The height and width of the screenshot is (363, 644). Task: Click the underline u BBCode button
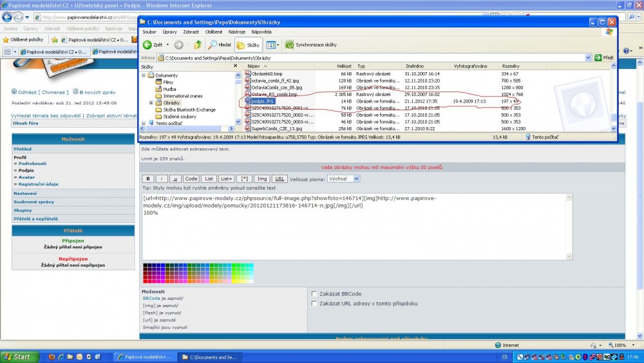175,179
